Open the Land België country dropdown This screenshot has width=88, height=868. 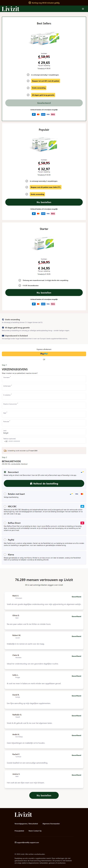[44, 432]
